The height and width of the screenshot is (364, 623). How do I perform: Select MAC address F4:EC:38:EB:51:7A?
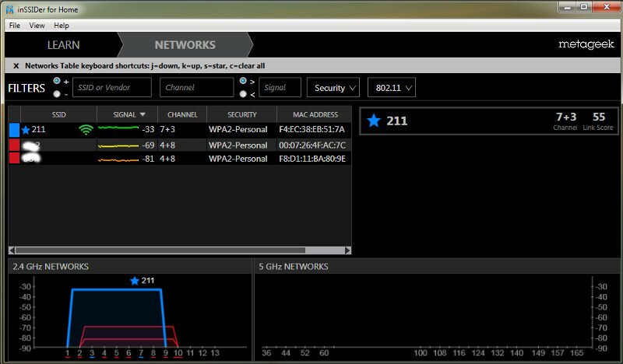tap(312, 129)
